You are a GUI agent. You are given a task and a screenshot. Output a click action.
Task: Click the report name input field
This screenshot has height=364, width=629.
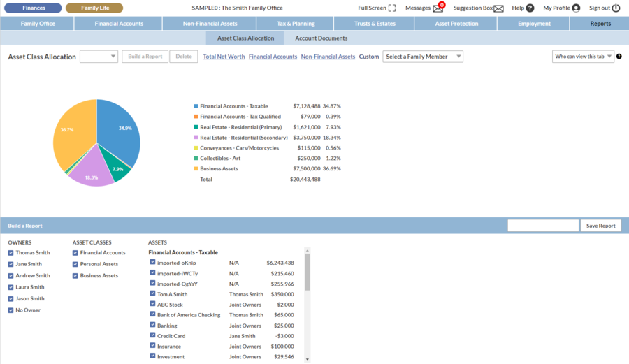(x=543, y=226)
